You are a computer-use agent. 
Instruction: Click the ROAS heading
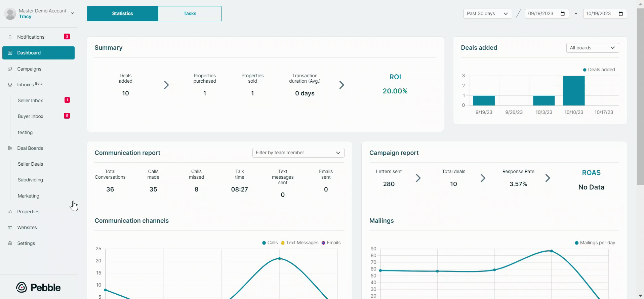591,173
